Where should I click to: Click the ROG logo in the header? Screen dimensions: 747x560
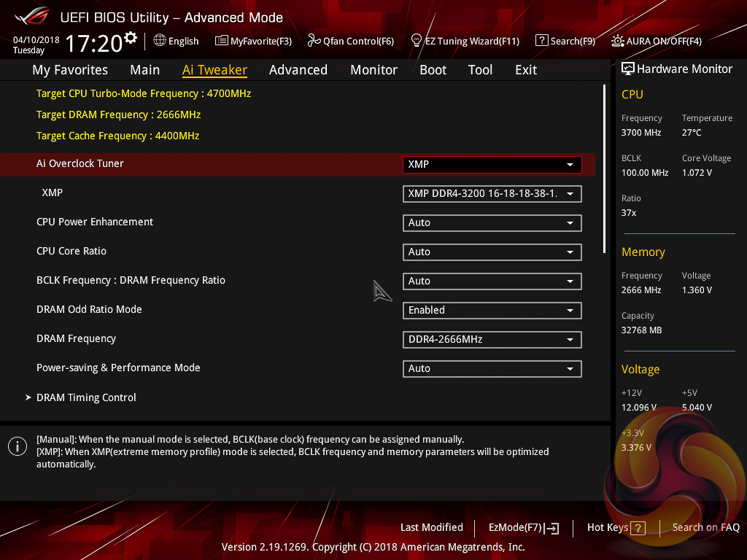coord(32,16)
